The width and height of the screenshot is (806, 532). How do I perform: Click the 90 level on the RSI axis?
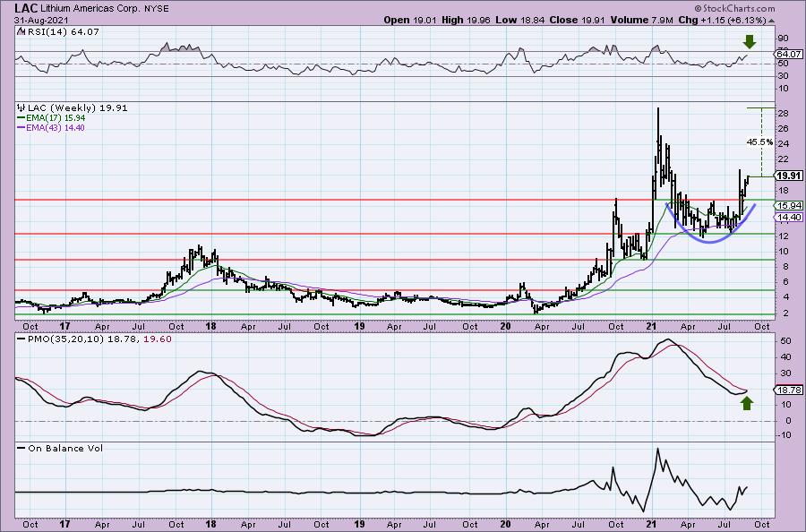pyautogui.click(x=784, y=39)
